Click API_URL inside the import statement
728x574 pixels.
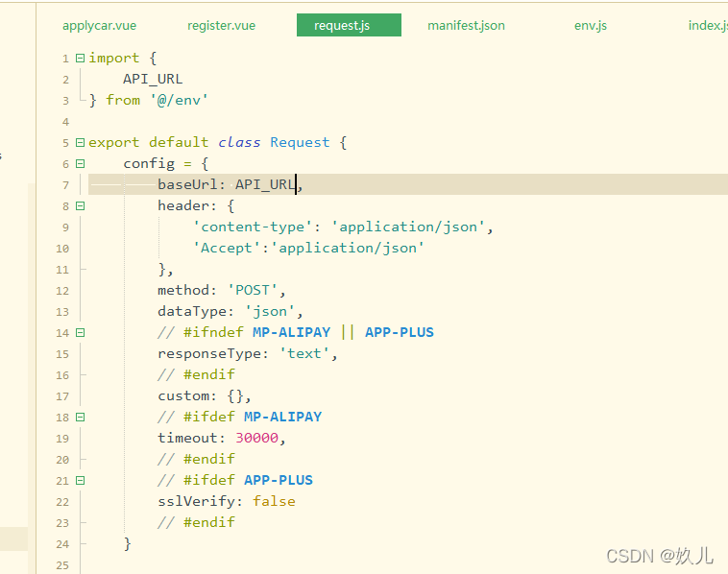point(152,79)
